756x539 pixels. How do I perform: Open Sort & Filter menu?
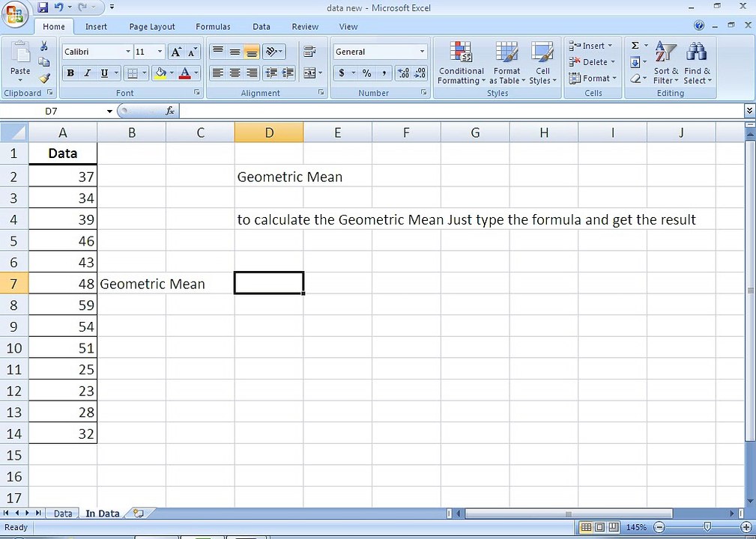pos(666,63)
